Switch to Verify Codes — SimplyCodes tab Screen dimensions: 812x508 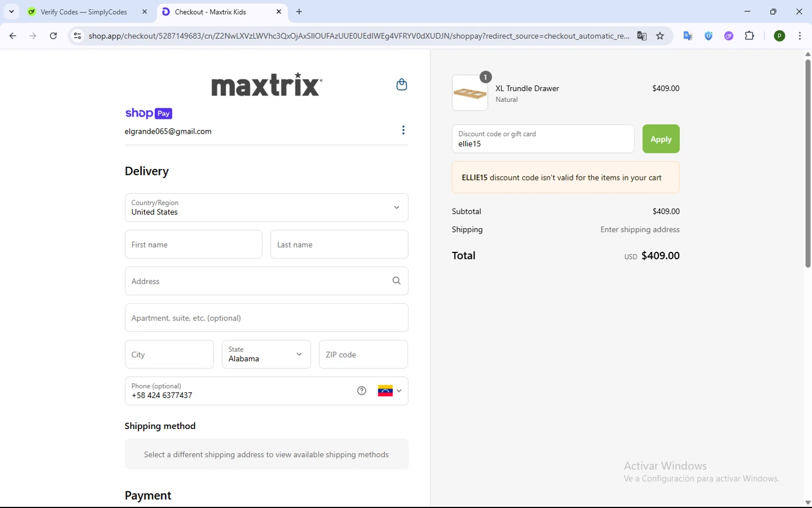tap(84, 12)
